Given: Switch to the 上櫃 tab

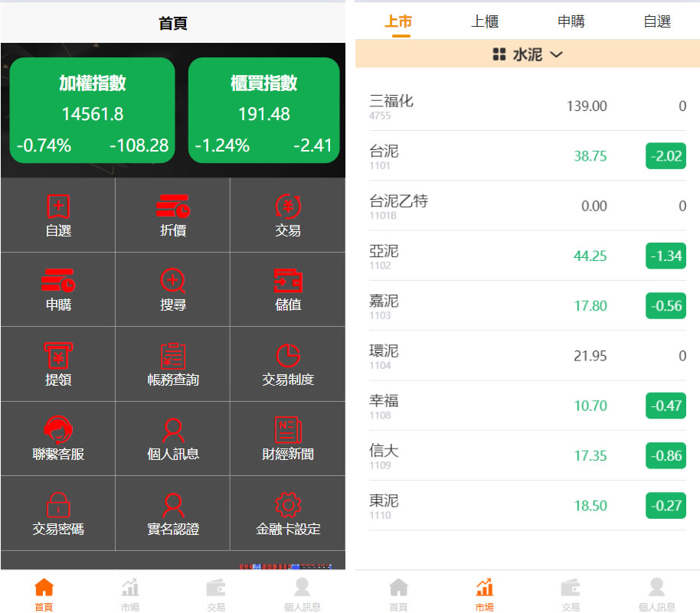Looking at the screenshot, I should click(x=486, y=21).
